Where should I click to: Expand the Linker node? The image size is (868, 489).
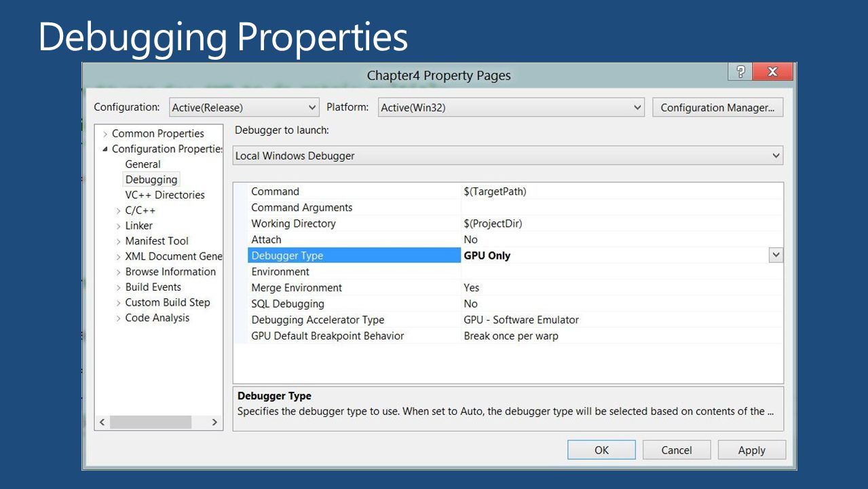pyautogui.click(x=119, y=226)
